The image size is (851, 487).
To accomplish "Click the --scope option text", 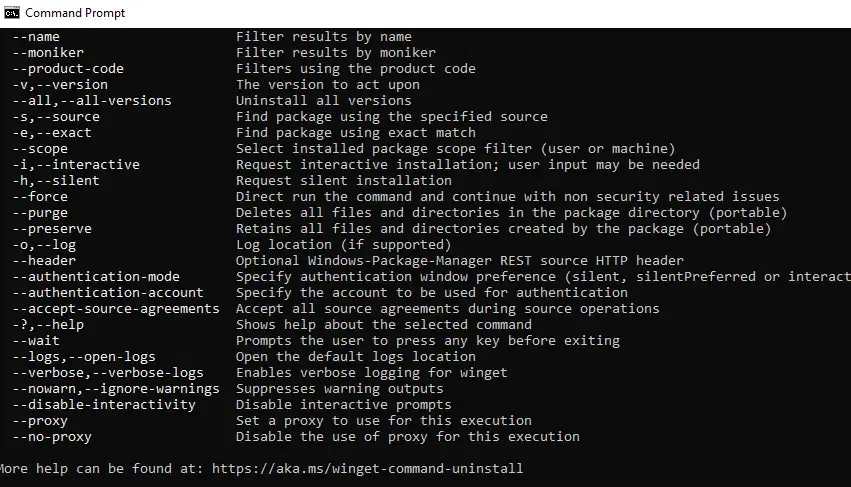I will click(x=40, y=149).
